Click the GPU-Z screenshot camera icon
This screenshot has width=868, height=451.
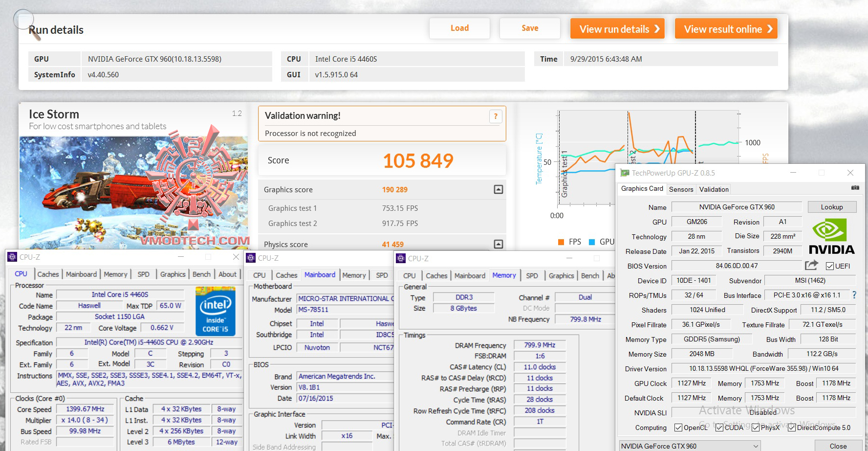pyautogui.click(x=855, y=188)
